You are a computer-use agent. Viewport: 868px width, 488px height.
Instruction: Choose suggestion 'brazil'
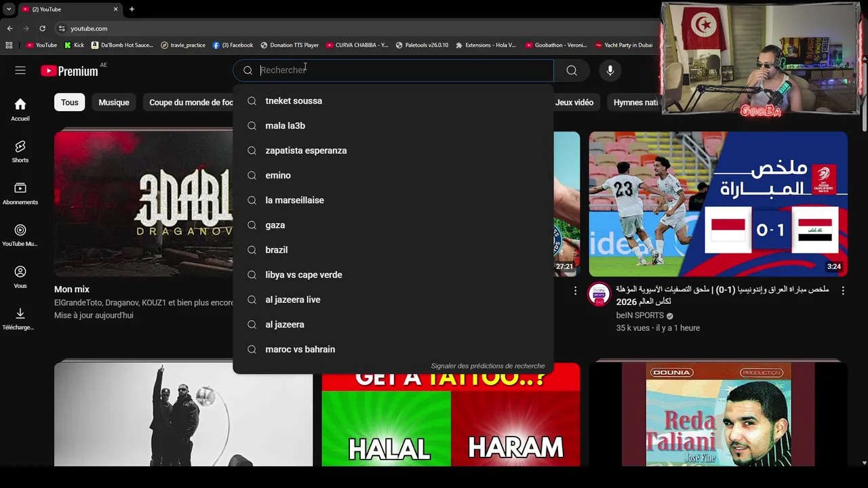[393, 250]
